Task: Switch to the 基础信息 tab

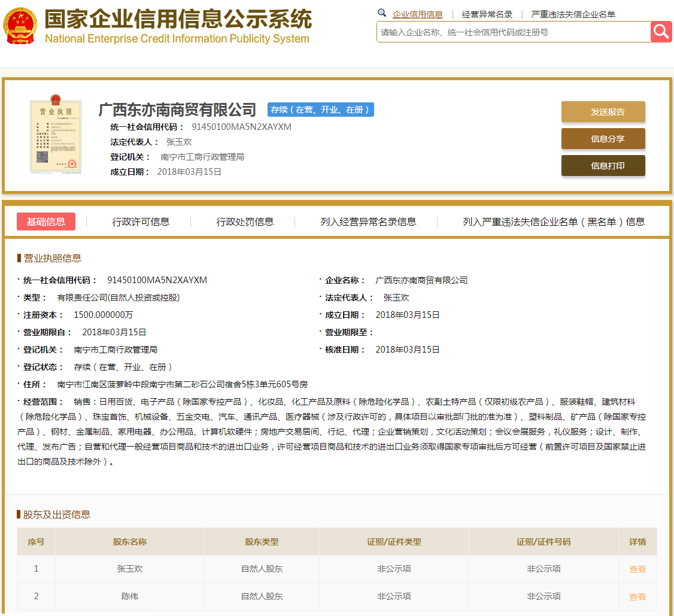Action: [x=46, y=221]
